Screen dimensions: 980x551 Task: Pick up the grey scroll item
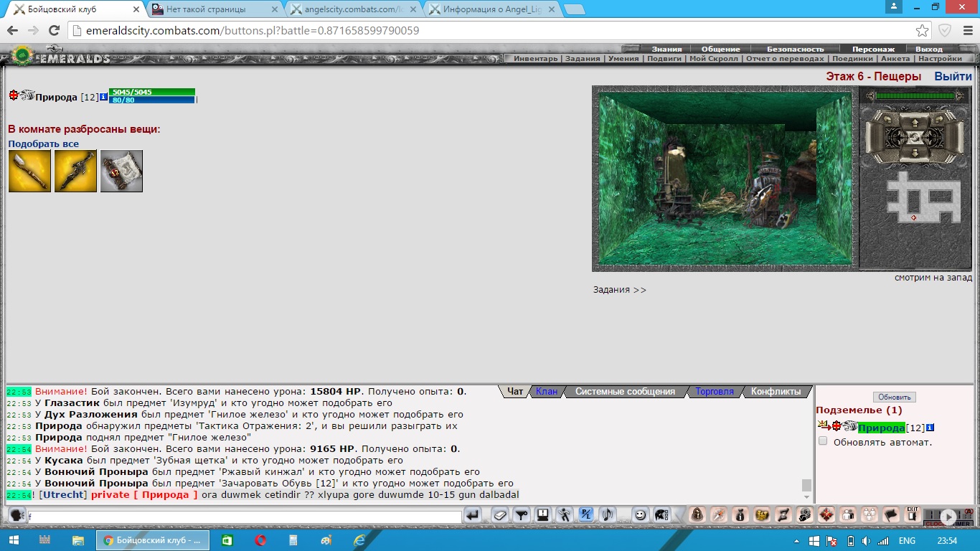(x=121, y=171)
